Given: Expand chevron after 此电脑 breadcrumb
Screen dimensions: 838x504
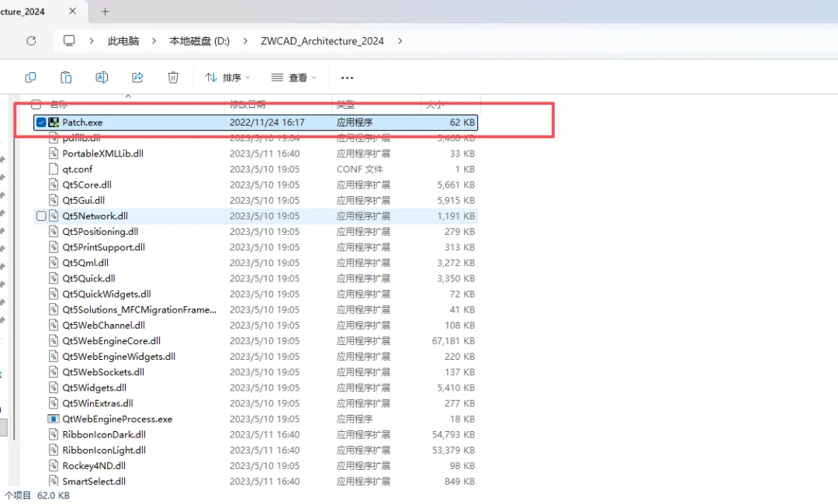Looking at the screenshot, I should click(154, 41).
